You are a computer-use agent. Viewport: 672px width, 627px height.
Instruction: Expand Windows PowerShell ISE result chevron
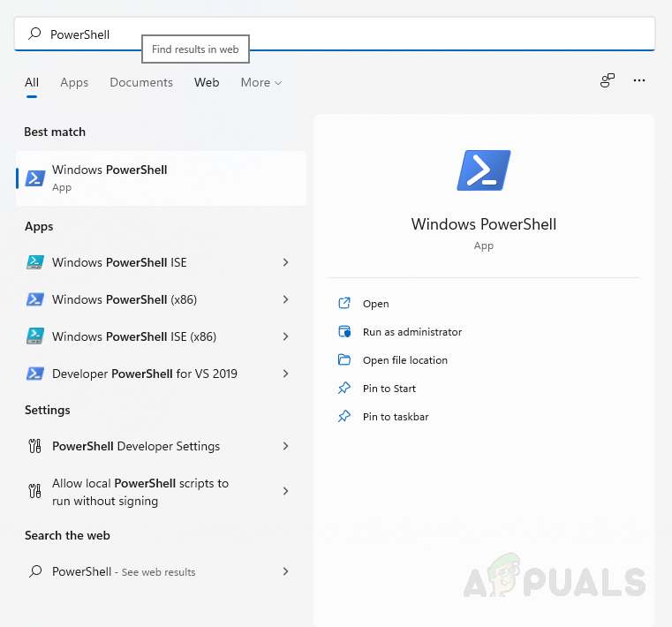(286, 262)
